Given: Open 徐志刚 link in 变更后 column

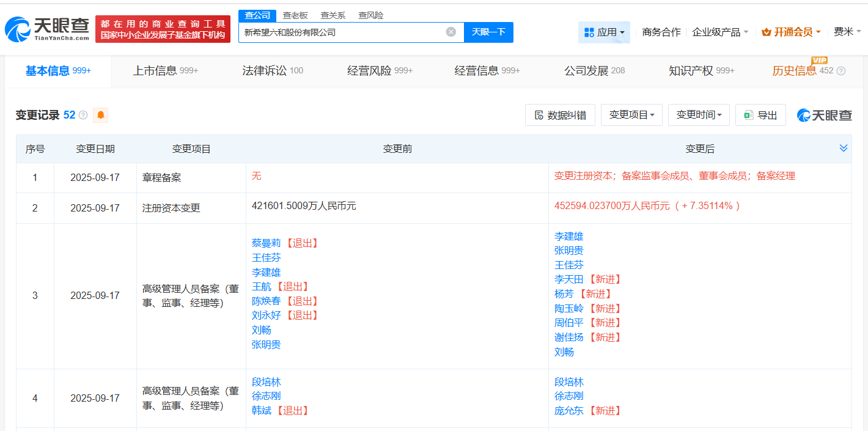Looking at the screenshot, I should pyautogui.click(x=568, y=396).
